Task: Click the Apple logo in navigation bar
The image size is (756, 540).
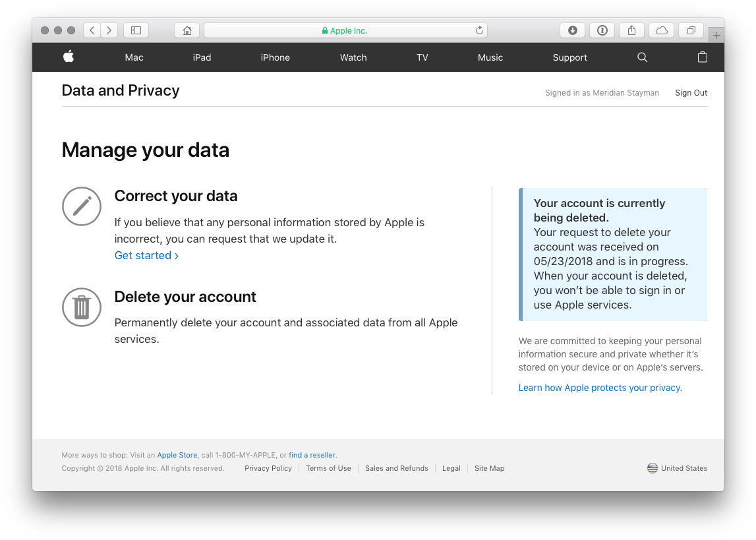Action: 69,57
